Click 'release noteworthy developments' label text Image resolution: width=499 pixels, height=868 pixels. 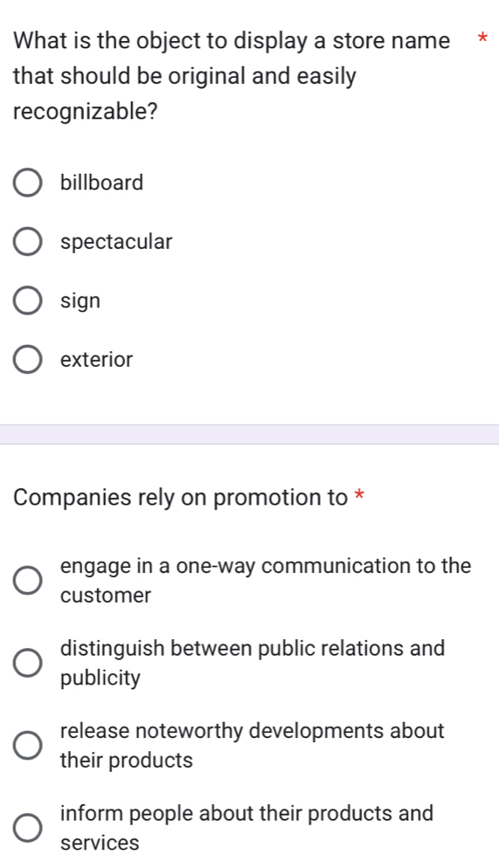click(252, 746)
